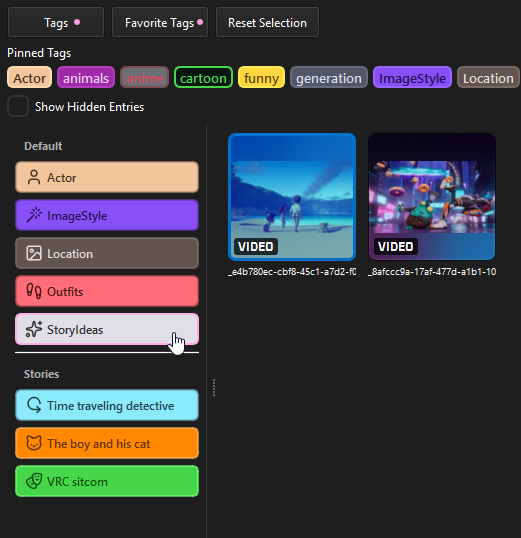Click the panel splitter grip handle
521x538 pixels.
pos(214,388)
